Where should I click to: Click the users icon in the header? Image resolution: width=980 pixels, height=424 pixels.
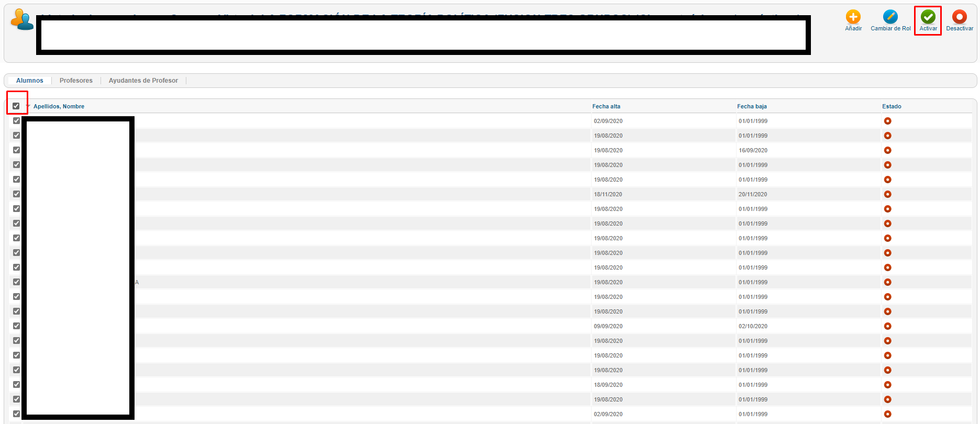click(x=21, y=20)
